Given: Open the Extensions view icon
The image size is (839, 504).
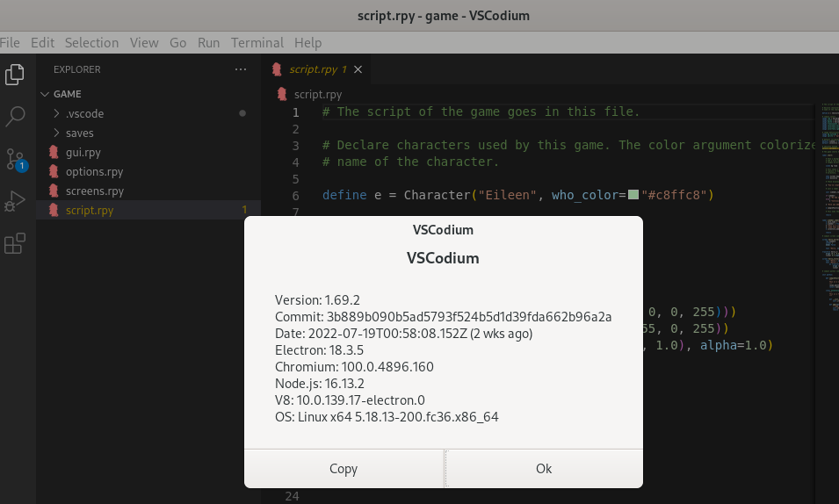Looking at the screenshot, I should click(14, 243).
